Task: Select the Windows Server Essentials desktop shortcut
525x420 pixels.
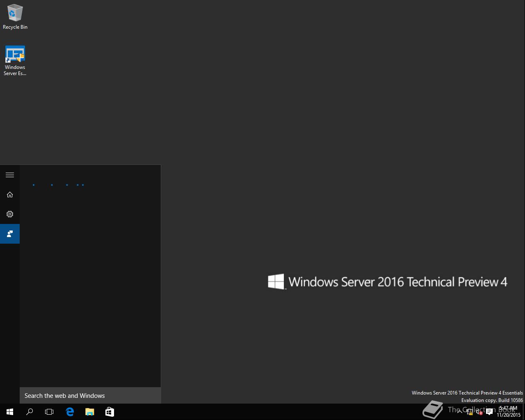Action: click(x=15, y=61)
